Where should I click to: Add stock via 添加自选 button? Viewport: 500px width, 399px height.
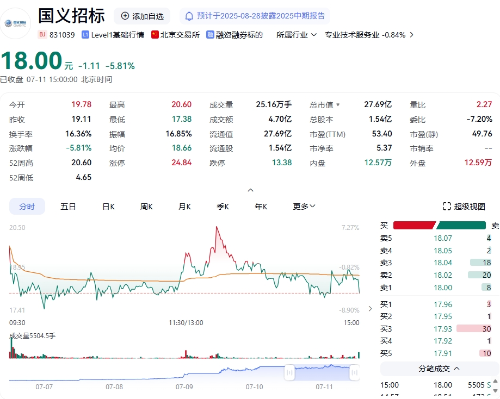click(142, 16)
